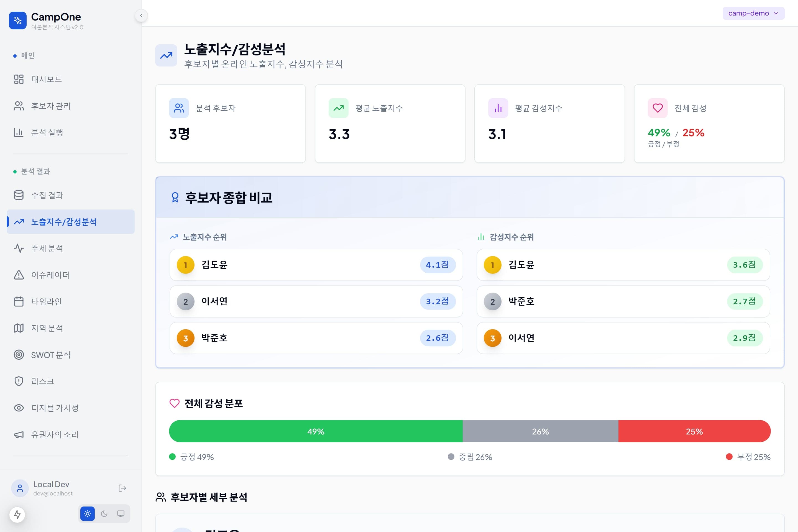
Task: Click the 유권자의 소리 megaphone icon
Action: tap(19, 434)
